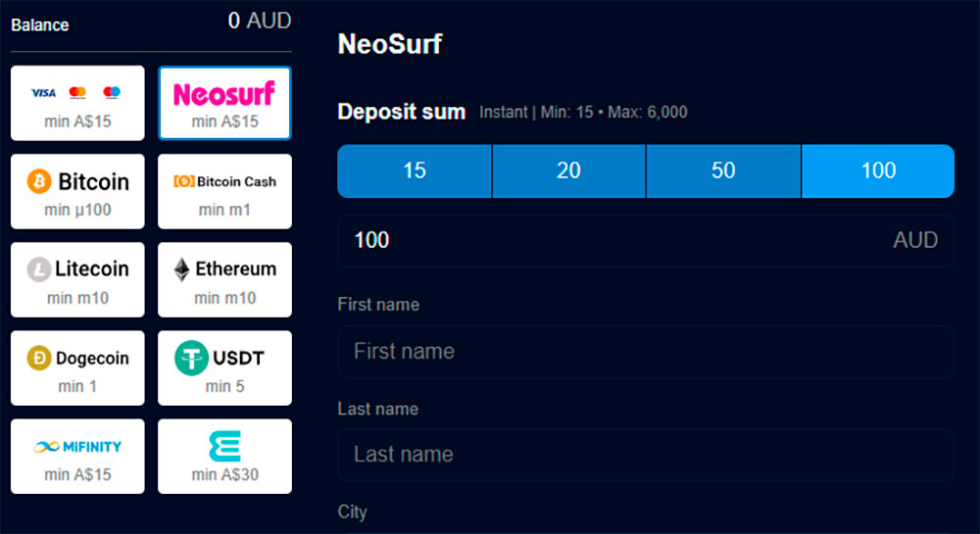Set deposit sum to 20
Image resolution: width=980 pixels, height=534 pixels.
coord(568,170)
